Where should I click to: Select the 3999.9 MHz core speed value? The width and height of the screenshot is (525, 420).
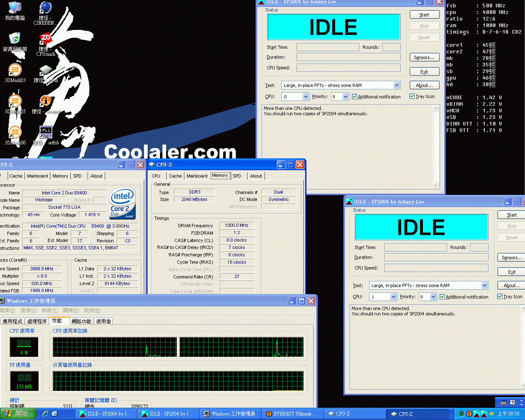coord(42,269)
